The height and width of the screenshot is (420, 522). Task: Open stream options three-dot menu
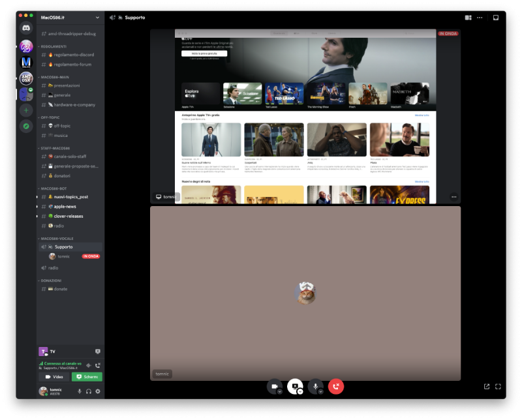click(453, 197)
